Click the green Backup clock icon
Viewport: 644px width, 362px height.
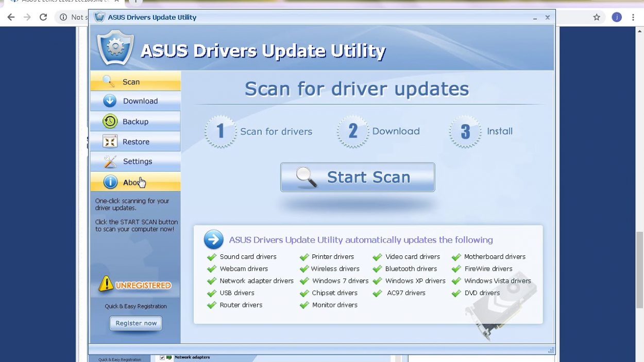pos(110,122)
